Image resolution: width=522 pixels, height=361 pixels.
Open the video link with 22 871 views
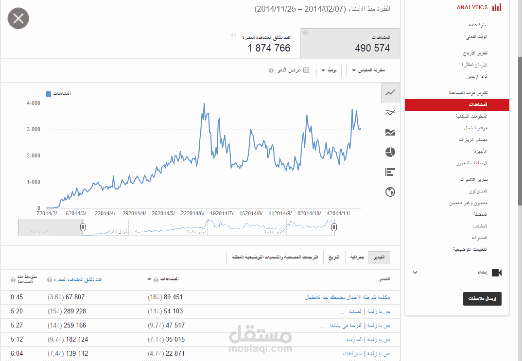pyautogui.click(x=366, y=353)
